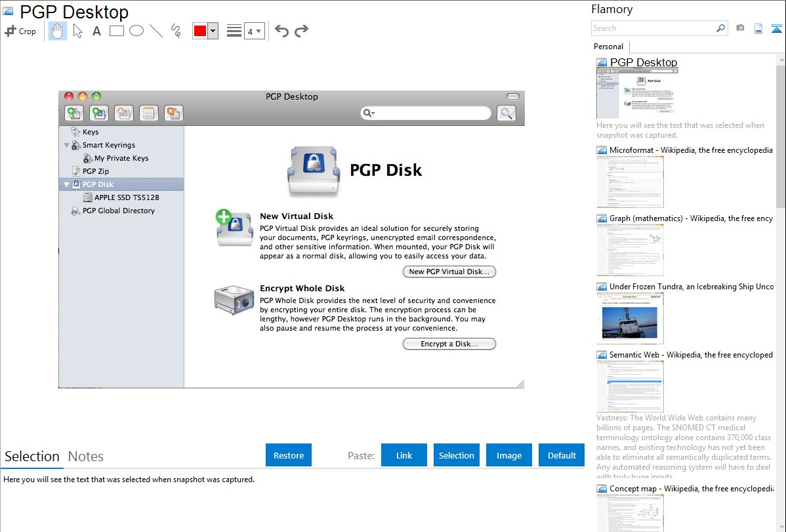Image resolution: width=786 pixels, height=532 pixels.
Task: Select the Semantic Web thumbnail
Action: pyautogui.click(x=630, y=386)
